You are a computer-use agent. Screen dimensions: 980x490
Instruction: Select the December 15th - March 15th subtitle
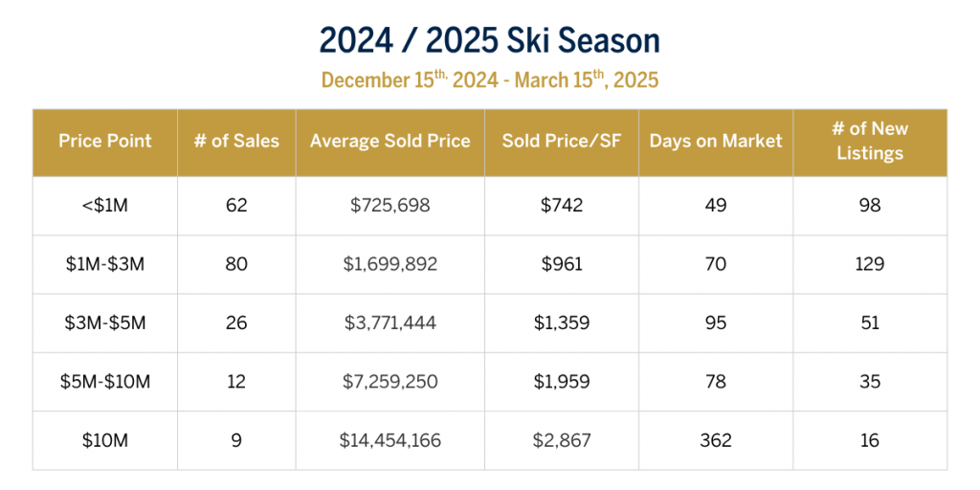489,80
